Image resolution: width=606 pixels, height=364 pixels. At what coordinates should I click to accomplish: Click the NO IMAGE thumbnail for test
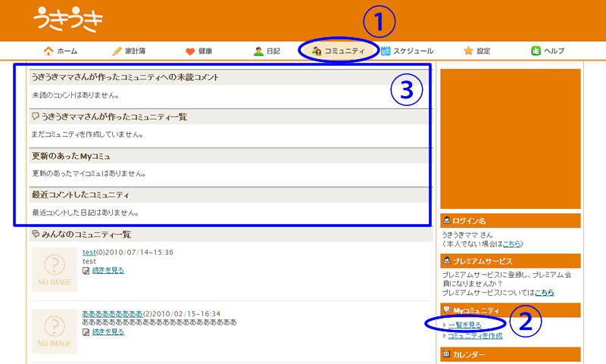coord(55,269)
